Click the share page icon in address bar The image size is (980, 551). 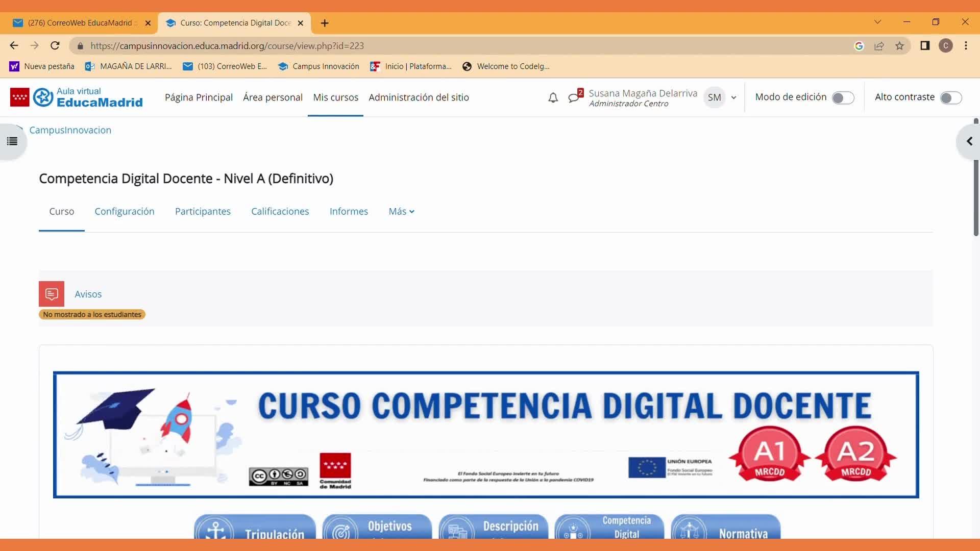tap(879, 46)
